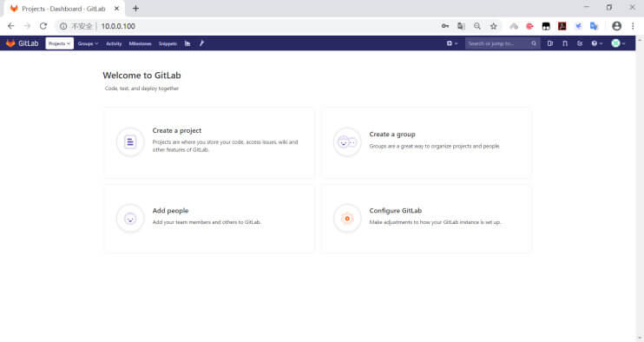The height and width of the screenshot is (342, 644).
Task: Click the address bar showing 10.0.0.100
Action: 118,26
